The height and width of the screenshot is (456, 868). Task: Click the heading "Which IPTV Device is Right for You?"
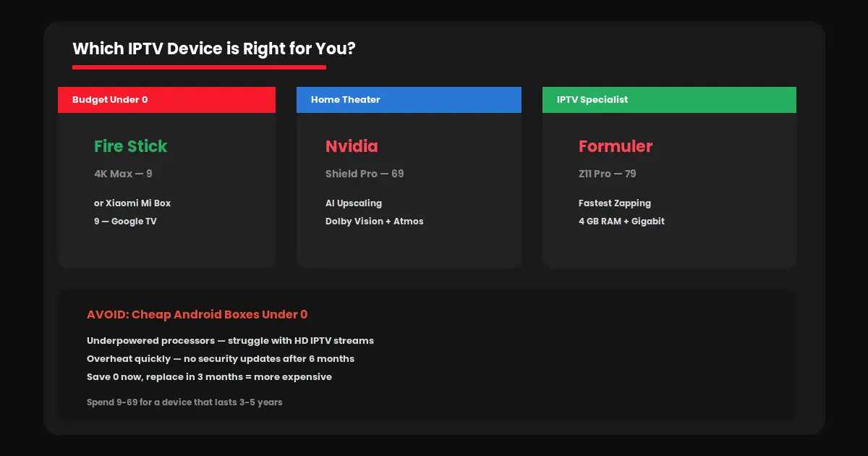tap(213, 49)
